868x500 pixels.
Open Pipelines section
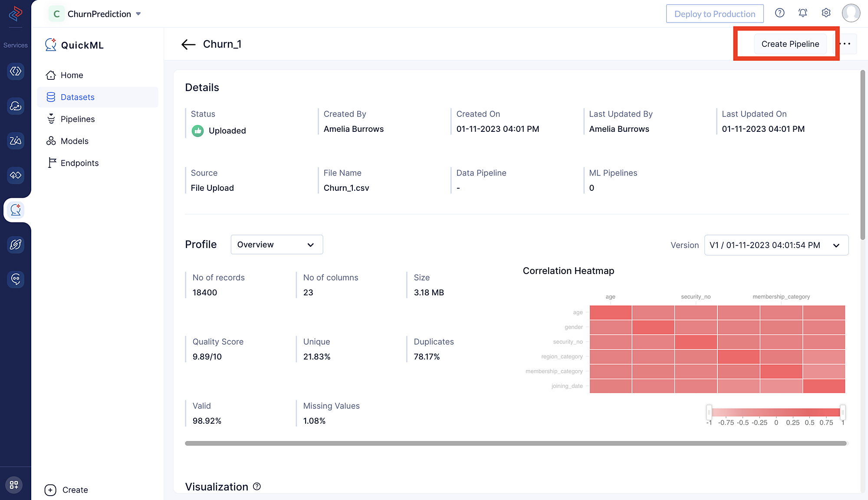[78, 118]
